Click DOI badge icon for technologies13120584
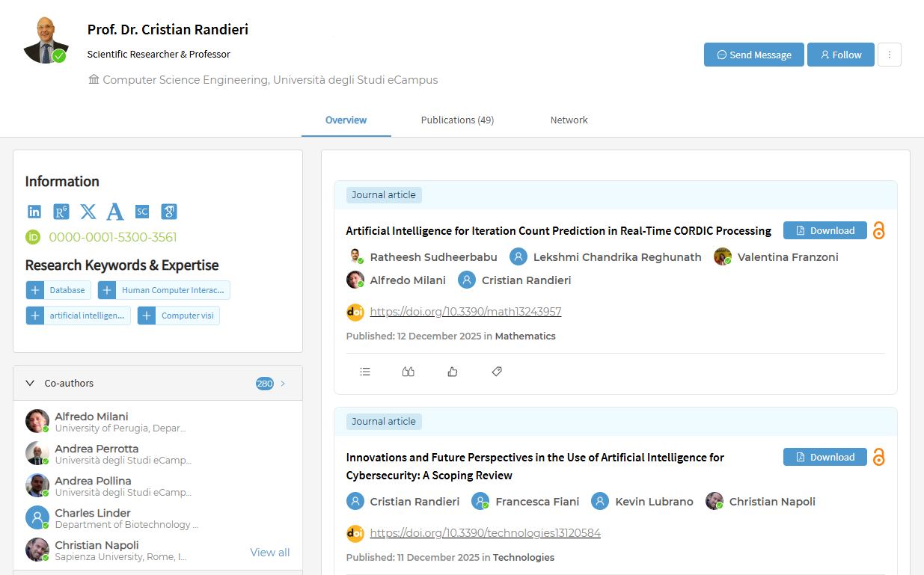This screenshot has width=924, height=575. click(355, 533)
